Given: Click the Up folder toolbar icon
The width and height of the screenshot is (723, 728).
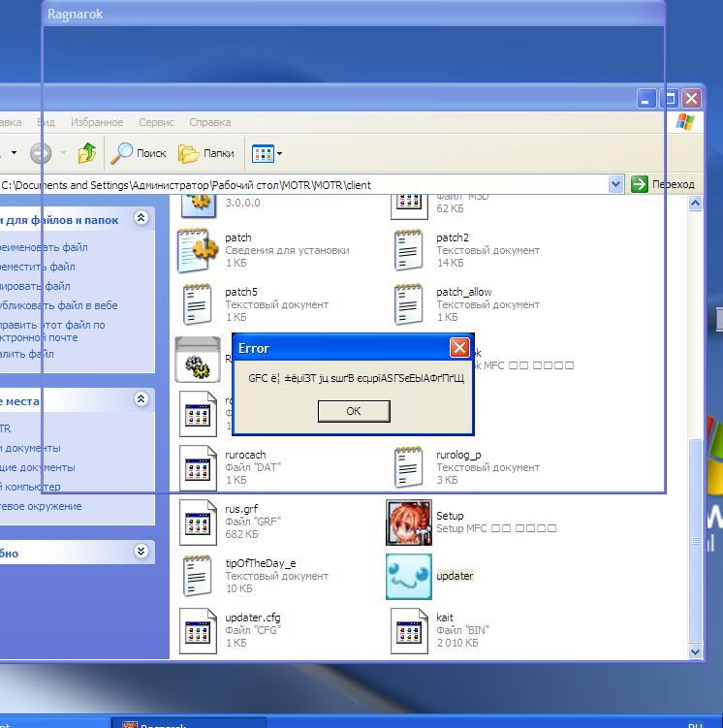Looking at the screenshot, I should coord(87,153).
